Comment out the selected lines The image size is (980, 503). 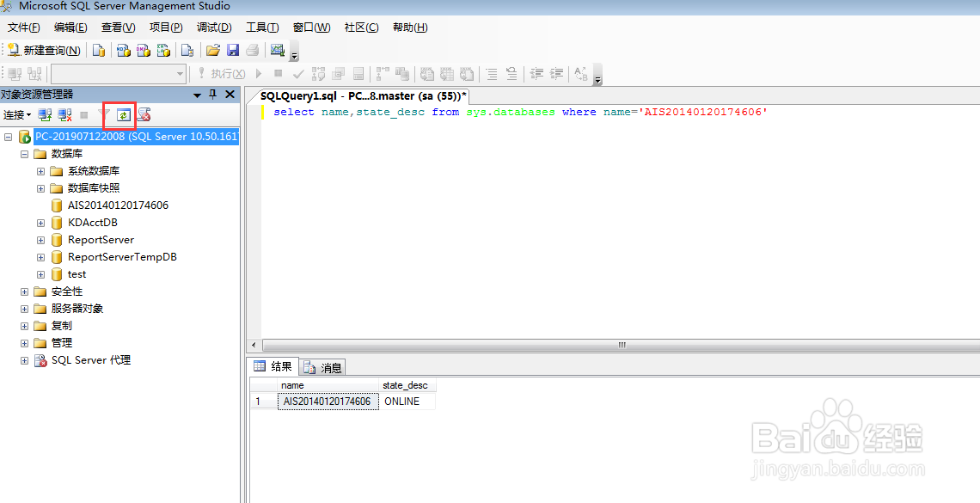492,74
